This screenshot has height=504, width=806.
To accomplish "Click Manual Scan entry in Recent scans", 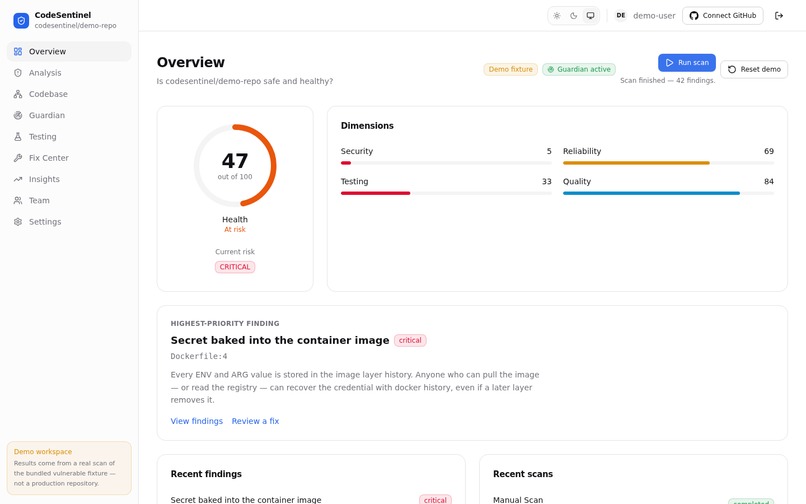I will pos(518,500).
